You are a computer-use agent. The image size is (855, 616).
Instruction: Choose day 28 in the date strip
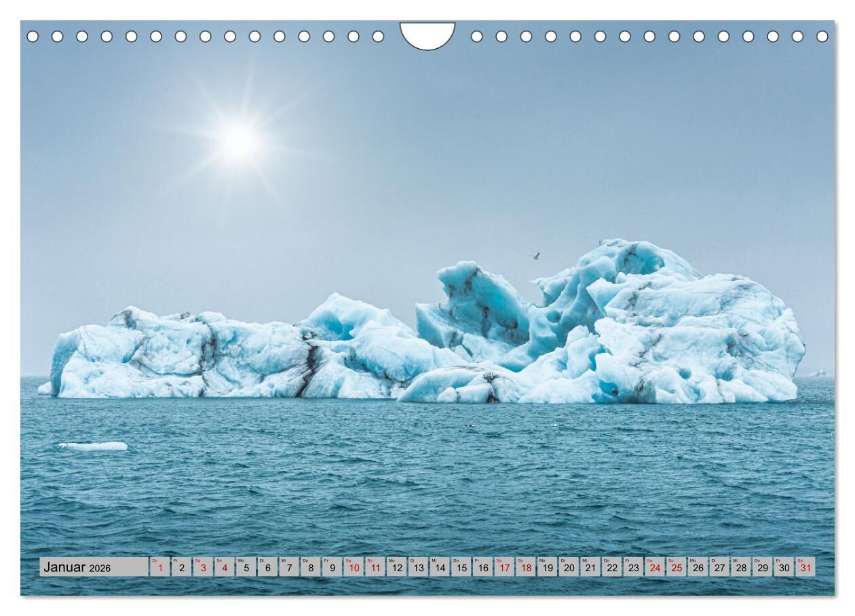point(740,567)
